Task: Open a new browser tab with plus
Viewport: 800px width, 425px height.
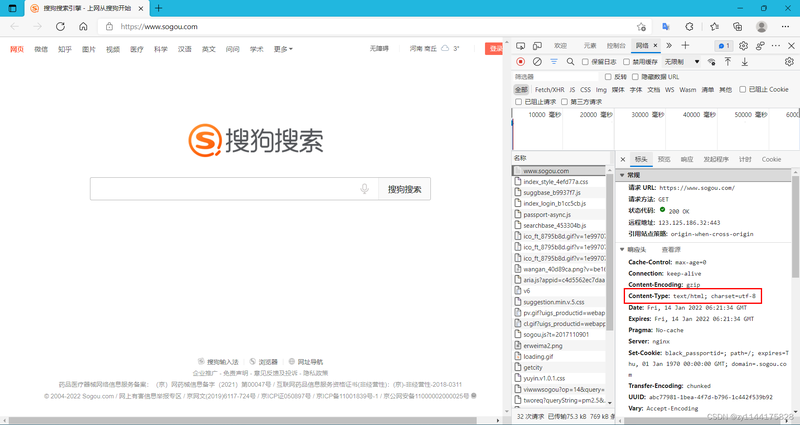Action: point(159,8)
